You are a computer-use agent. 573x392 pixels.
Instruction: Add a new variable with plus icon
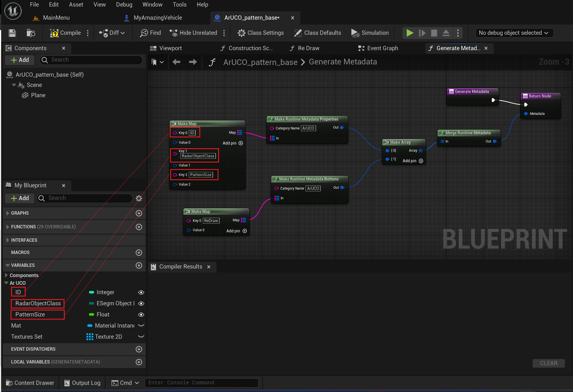[x=139, y=265]
